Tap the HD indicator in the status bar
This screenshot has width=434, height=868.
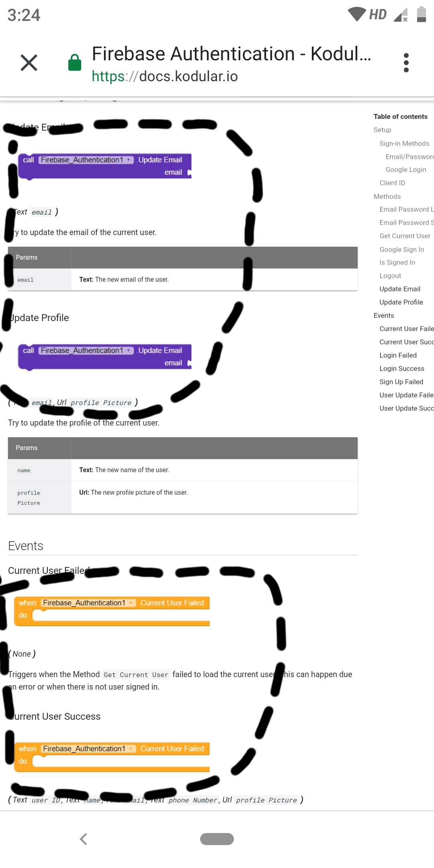tap(377, 14)
